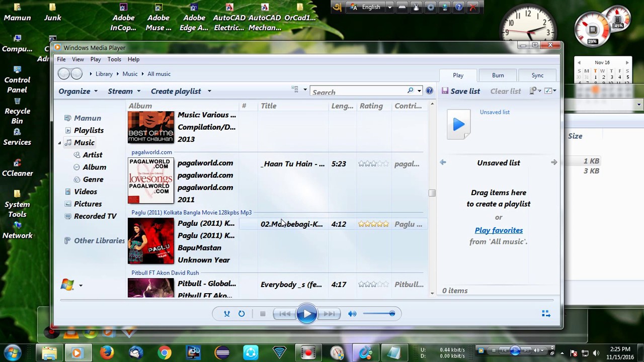Open the Help menu
This screenshot has height=362, width=644.
(x=133, y=59)
